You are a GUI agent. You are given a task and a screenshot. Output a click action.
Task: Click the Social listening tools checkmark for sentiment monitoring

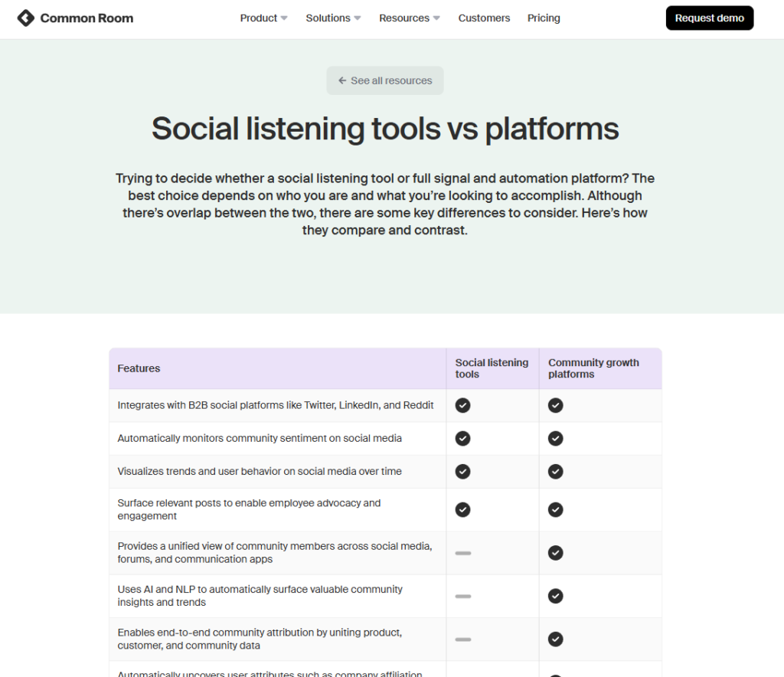tap(462, 438)
